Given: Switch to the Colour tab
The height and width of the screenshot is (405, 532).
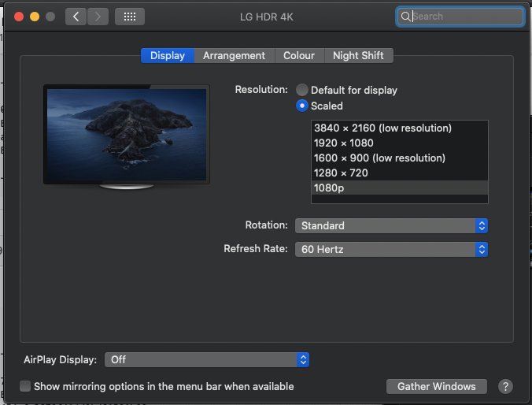Looking at the screenshot, I should (299, 55).
